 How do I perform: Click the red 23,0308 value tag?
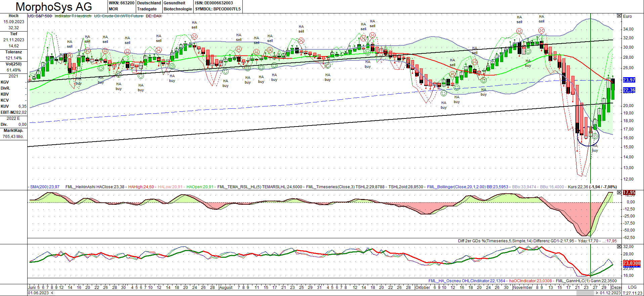coord(632,263)
